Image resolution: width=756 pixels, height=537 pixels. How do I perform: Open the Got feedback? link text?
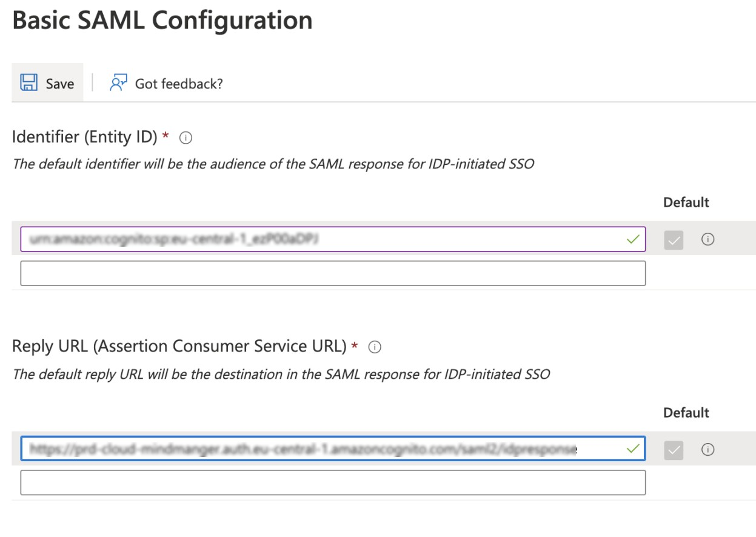coord(179,84)
